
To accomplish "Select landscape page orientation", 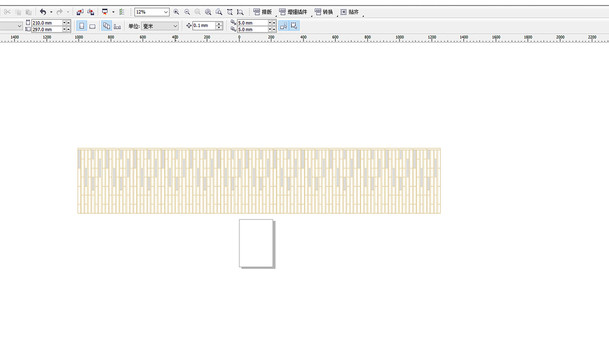I will tap(92, 26).
